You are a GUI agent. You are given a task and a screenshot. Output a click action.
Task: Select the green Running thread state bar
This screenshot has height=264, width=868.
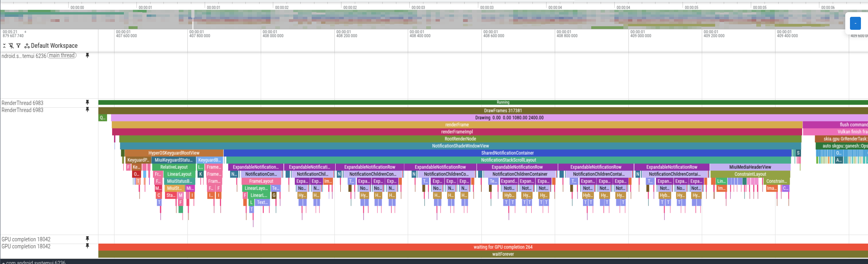pos(503,102)
